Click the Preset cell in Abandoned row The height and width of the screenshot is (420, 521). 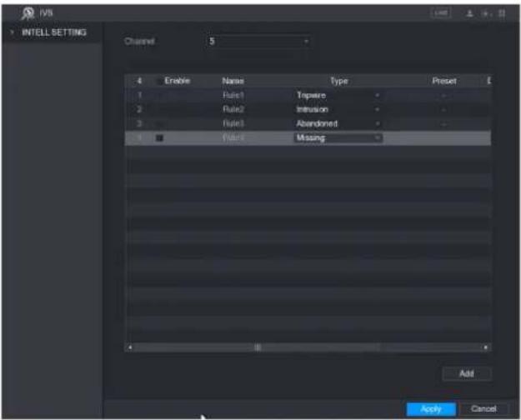coord(443,124)
